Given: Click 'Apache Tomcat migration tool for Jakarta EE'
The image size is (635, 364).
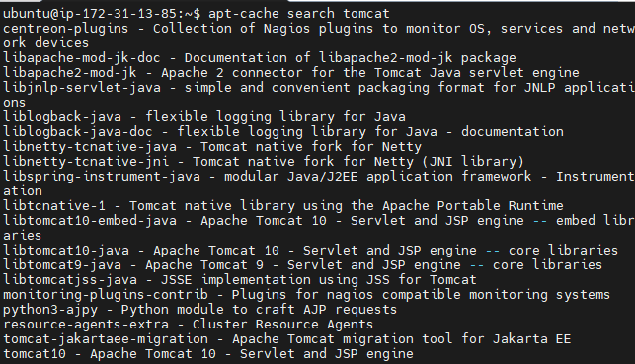Looking at the screenshot, I should tap(401, 339).
